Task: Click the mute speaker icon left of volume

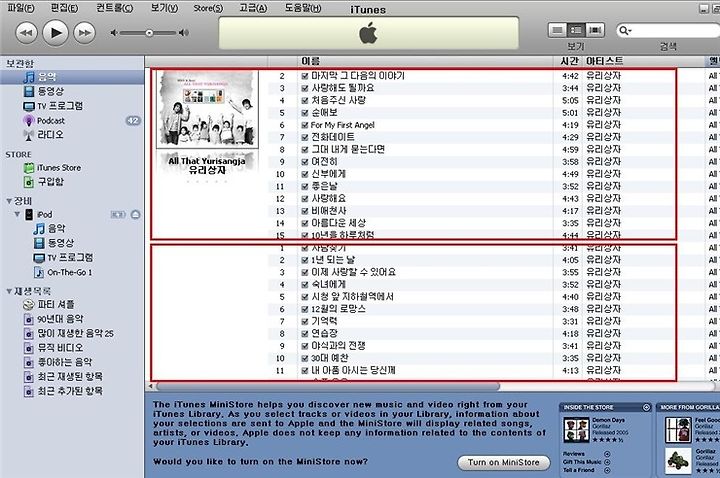Action: 114,33
